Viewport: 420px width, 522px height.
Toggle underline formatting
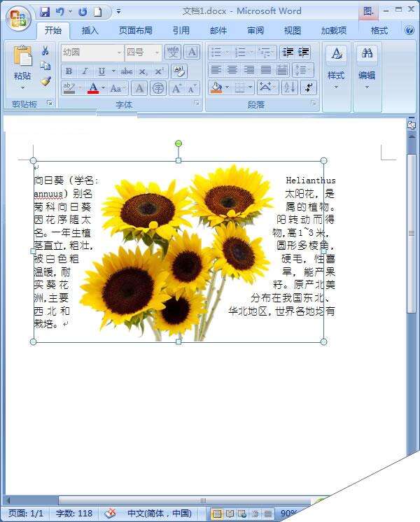(x=101, y=71)
